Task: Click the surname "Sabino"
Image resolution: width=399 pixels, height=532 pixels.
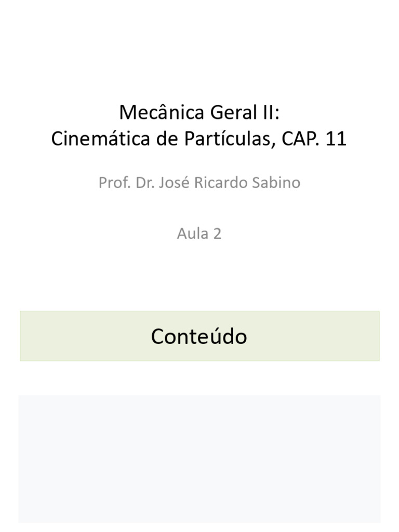Action: (276, 182)
